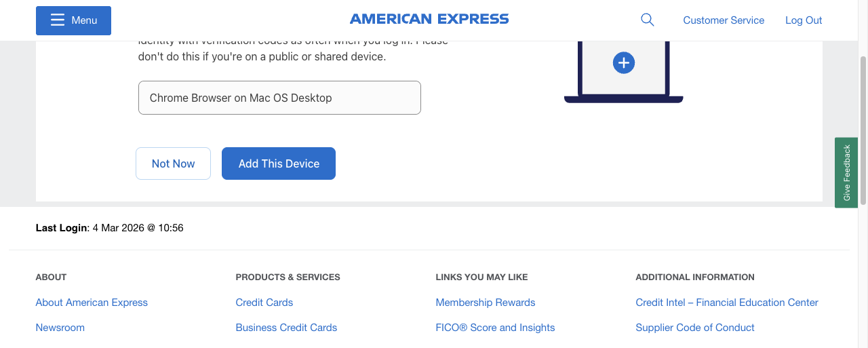Open the Credit Cards footer link
Screen dimensions: 868x348
tap(264, 303)
